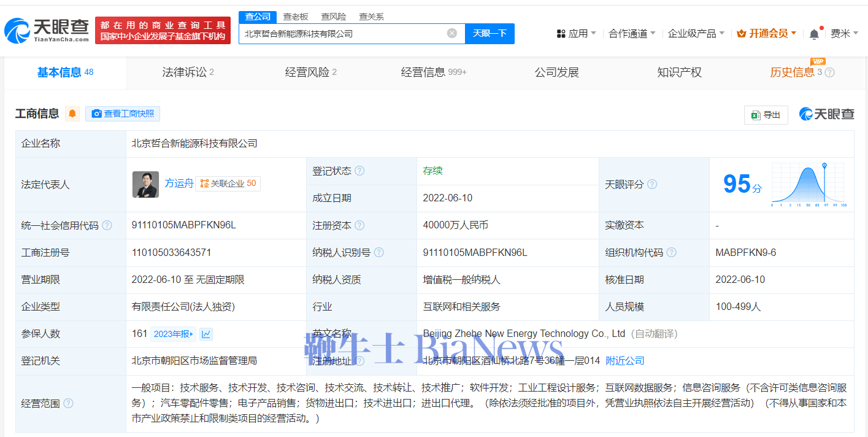Image resolution: width=868 pixels, height=437 pixels.
Task: Export data with the 导出 button
Action: tap(766, 115)
